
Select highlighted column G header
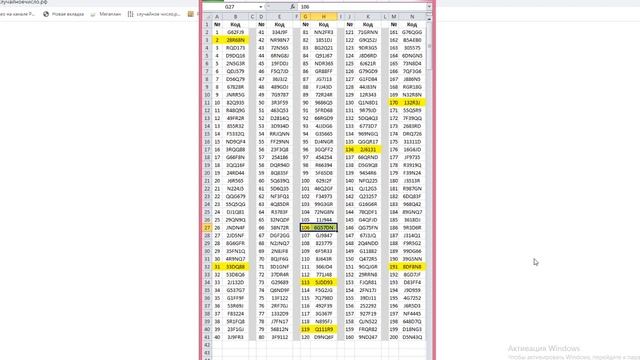tap(305, 17)
